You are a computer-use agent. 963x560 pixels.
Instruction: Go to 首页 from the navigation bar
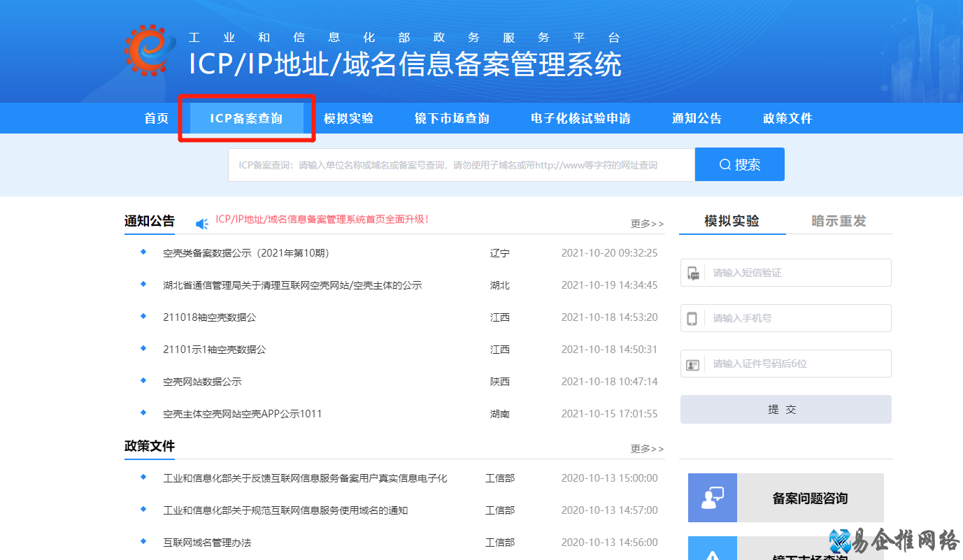click(x=155, y=118)
